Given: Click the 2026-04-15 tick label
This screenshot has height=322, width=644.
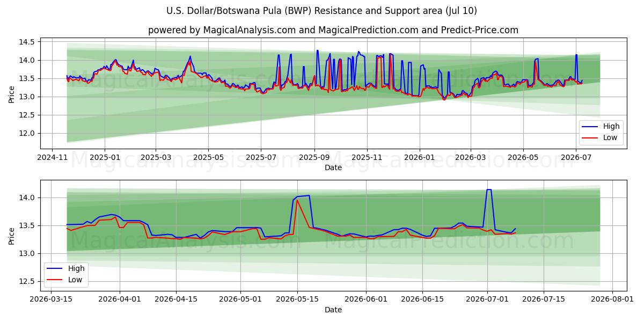Looking at the screenshot, I should point(177,299).
